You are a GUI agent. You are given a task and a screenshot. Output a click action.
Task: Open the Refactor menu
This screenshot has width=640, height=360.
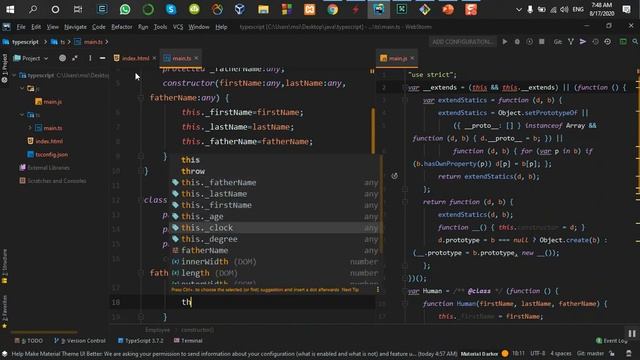[x=122, y=27]
